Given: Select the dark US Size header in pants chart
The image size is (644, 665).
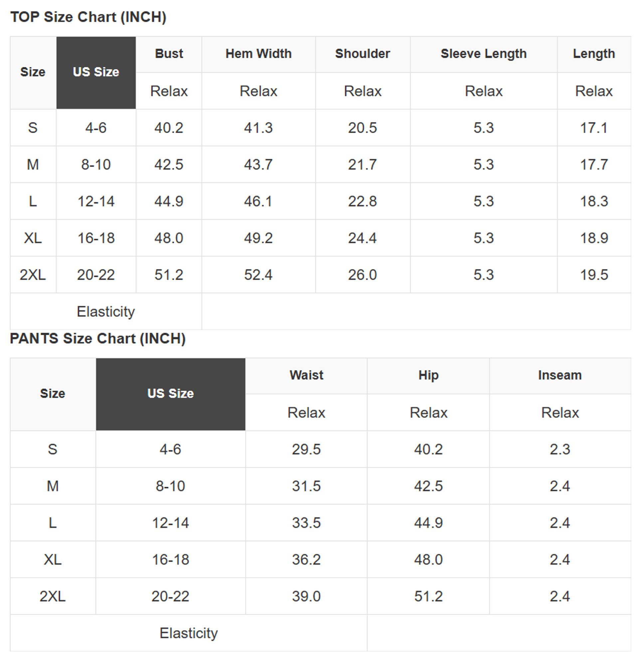Looking at the screenshot, I should tap(170, 394).
